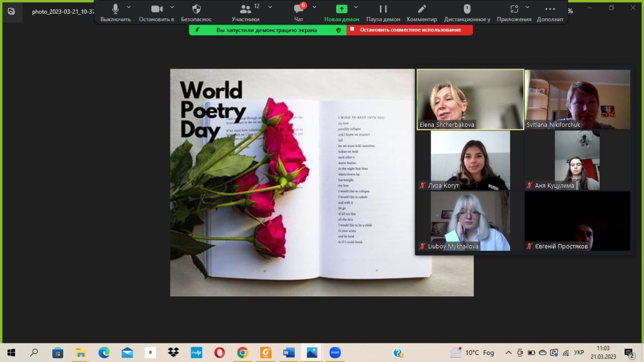Select Liubov Mykhailova's video tile
The height and width of the screenshot is (362, 644).
point(470,221)
